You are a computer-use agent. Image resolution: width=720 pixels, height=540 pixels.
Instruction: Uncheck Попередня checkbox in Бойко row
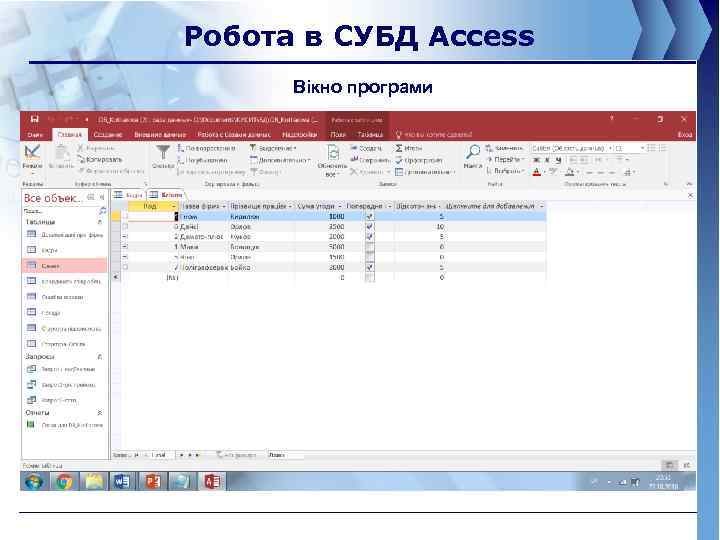(370, 267)
